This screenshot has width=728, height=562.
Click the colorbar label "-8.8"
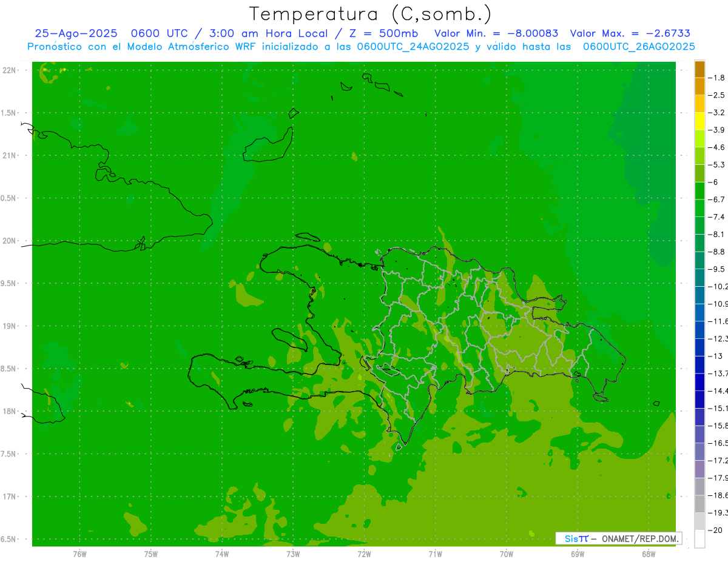[716, 252]
